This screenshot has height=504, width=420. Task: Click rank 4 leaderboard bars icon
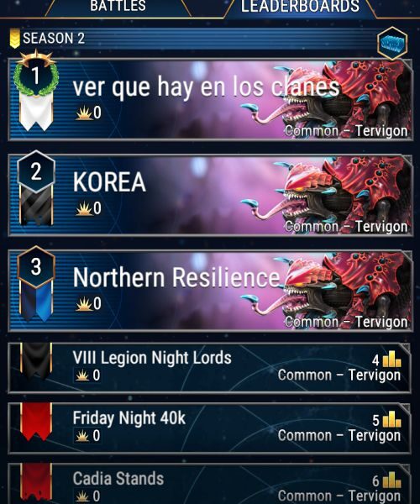click(391, 359)
